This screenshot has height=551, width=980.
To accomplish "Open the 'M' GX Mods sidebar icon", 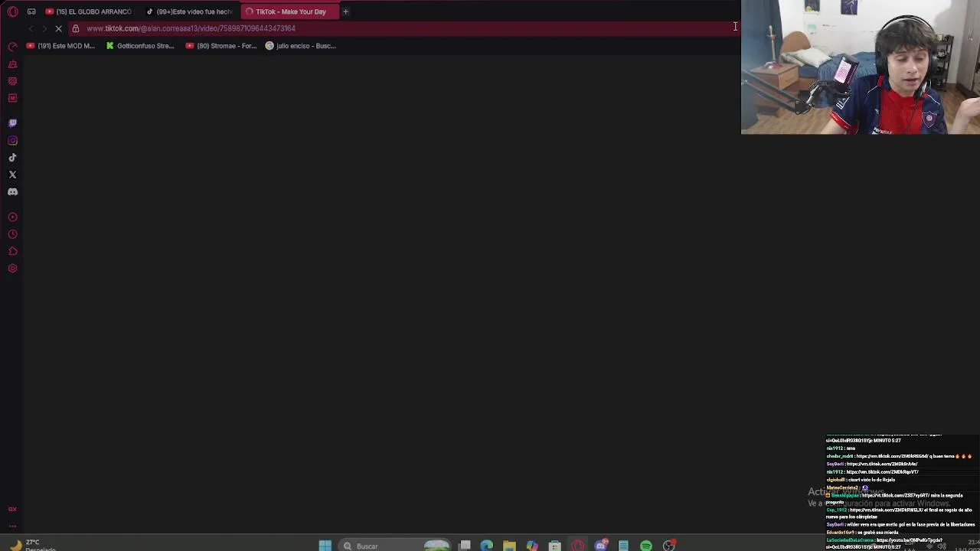I will [x=12, y=98].
